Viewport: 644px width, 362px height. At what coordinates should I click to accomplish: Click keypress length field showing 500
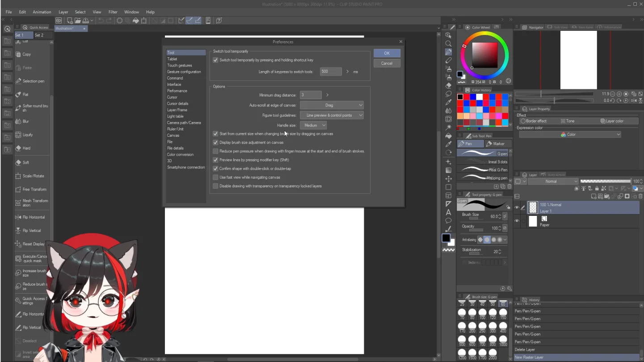(x=331, y=72)
